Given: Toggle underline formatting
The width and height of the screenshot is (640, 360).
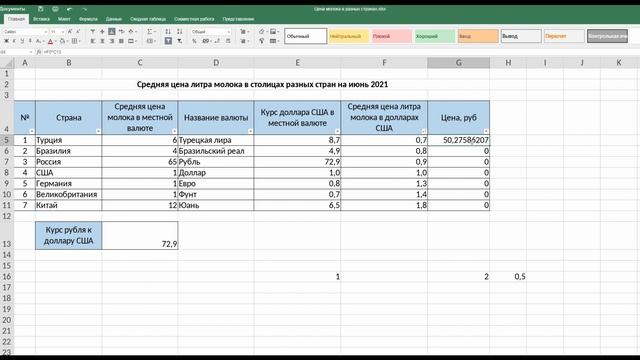Looking at the screenshot, I should click(22, 41).
